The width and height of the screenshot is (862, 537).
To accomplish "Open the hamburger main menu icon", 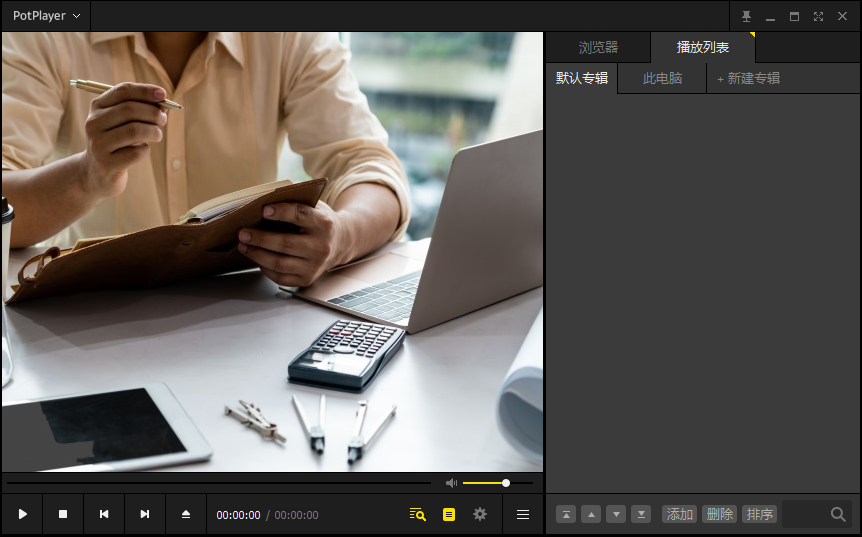I will click(523, 514).
